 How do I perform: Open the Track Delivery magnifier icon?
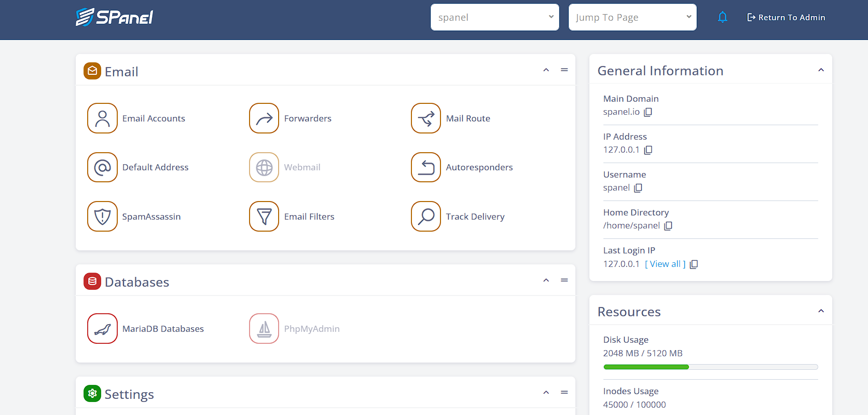point(426,217)
